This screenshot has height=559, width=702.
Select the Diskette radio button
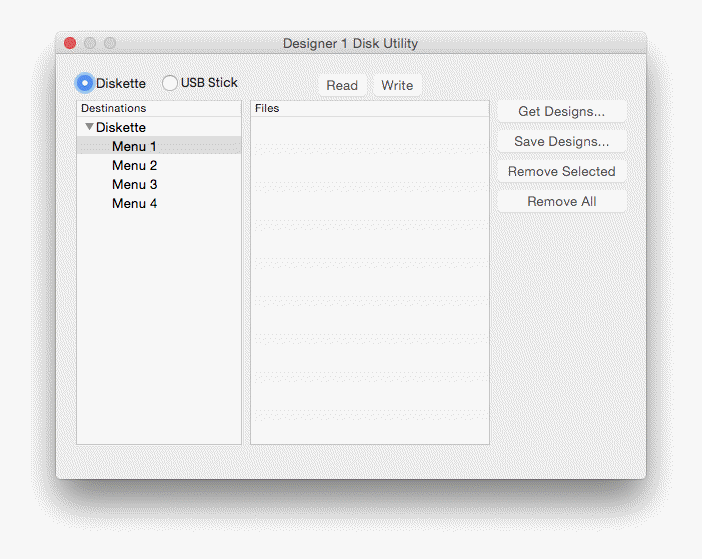tap(85, 83)
